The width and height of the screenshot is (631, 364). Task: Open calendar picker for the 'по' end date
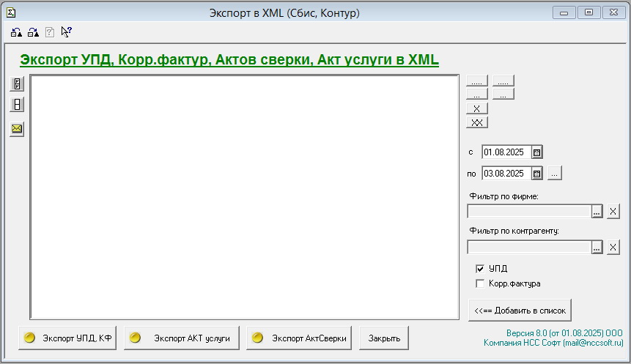pos(536,174)
